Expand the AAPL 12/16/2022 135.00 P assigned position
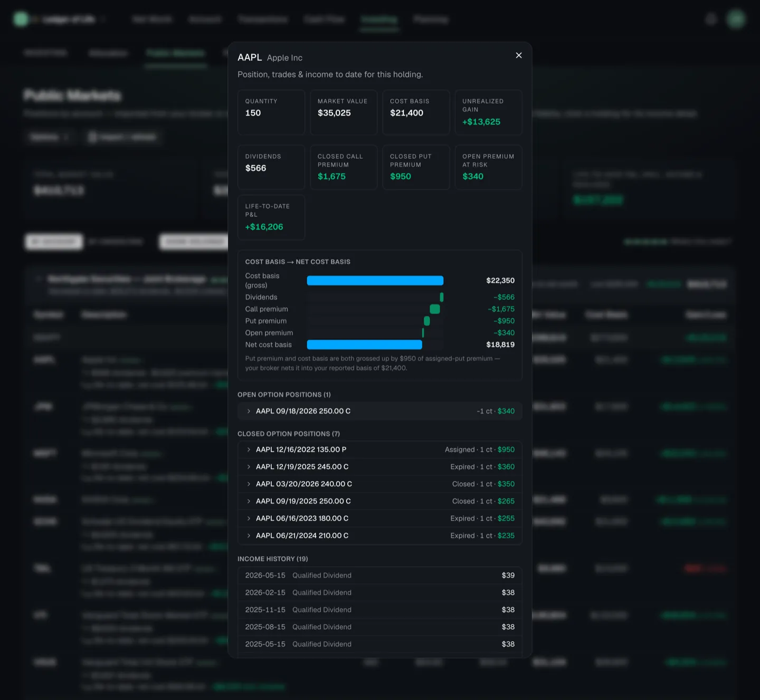 point(380,449)
